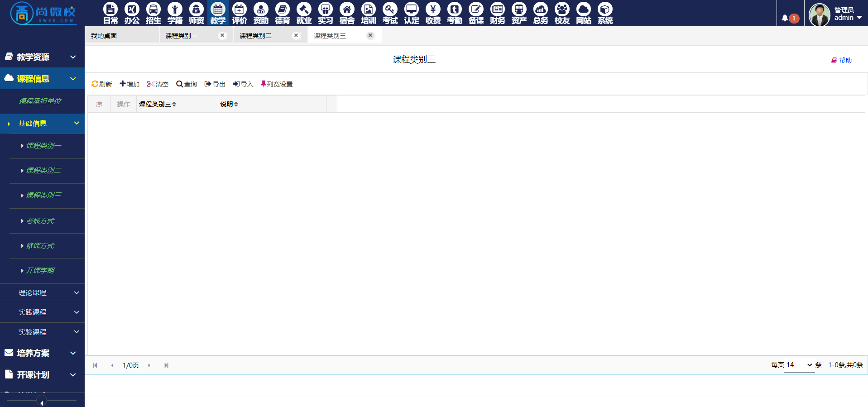Open the 教学 module icon
The width and height of the screenshot is (868, 407).
pyautogui.click(x=218, y=13)
